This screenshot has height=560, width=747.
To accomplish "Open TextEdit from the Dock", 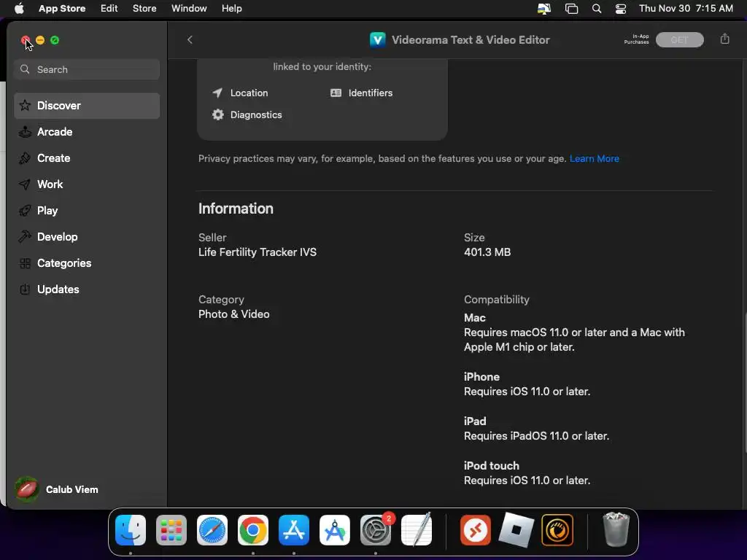I will (x=417, y=530).
